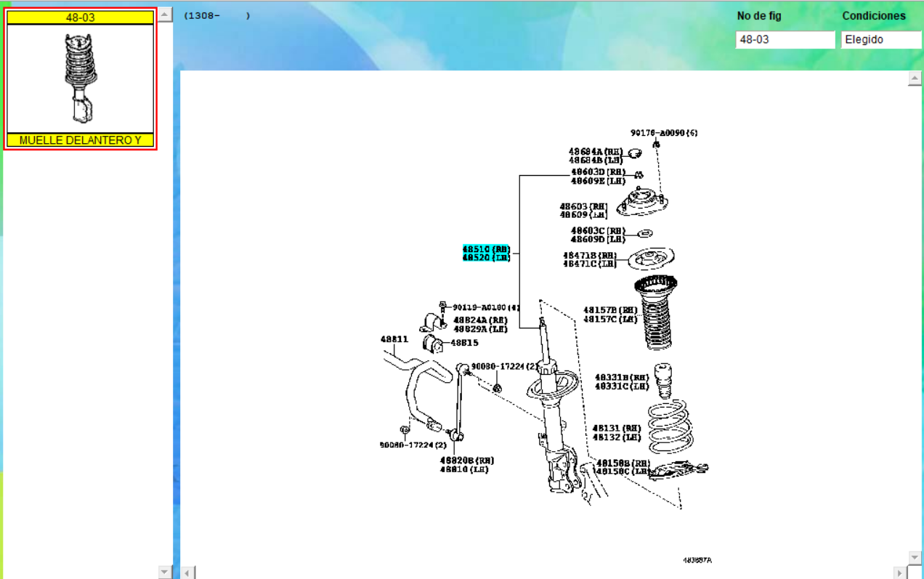Click the No de fig input field
The image size is (924, 579).
(785, 40)
